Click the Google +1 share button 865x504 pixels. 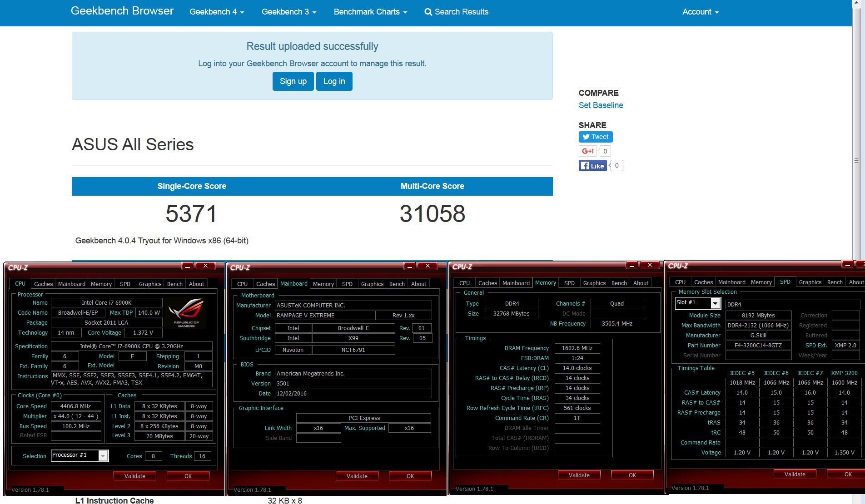point(587,151)
